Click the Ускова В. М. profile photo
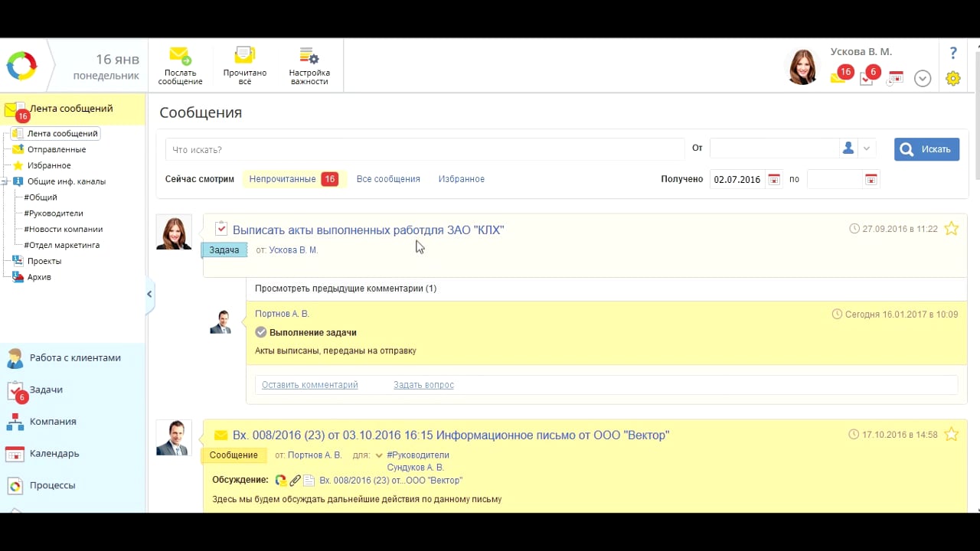This screenshot has height=551, width=980. coord(803,67)
